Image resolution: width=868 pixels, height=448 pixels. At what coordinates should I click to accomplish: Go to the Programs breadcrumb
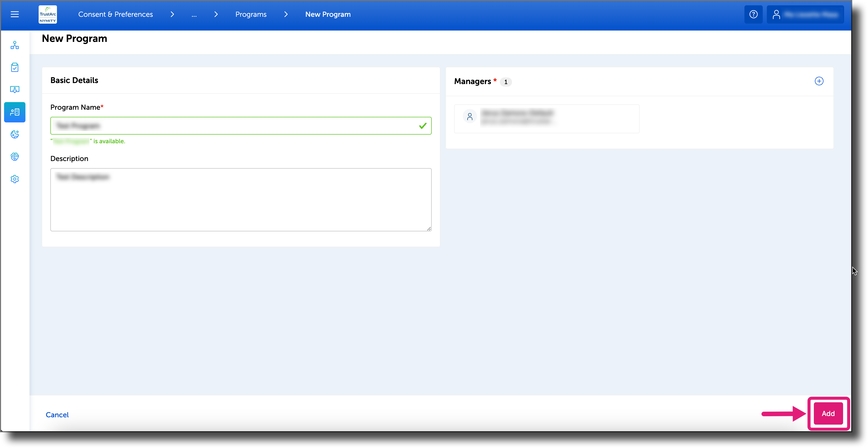[x=251, y=14]
